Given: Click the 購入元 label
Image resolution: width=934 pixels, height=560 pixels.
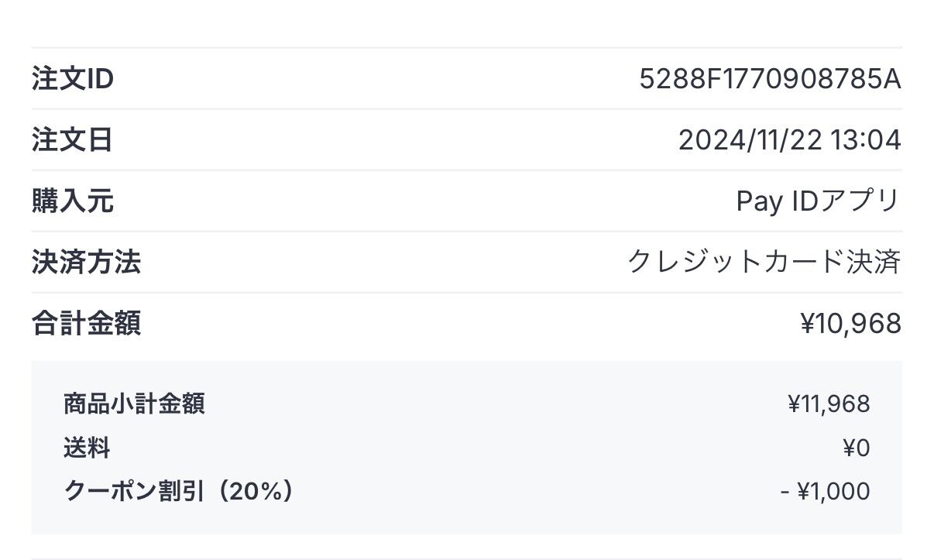Looking at the screenshot, I should pos(72,201).
